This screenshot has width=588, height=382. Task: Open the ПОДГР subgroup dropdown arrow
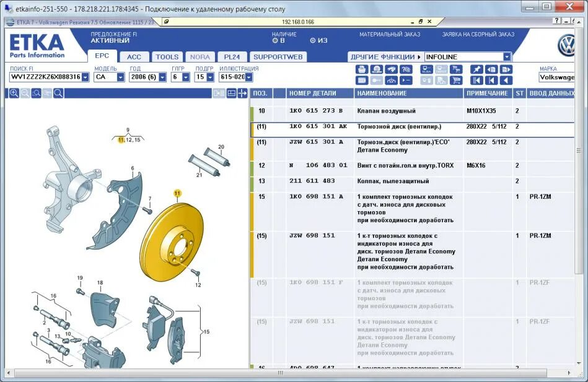pyautogui.click(x=211, y=77)
